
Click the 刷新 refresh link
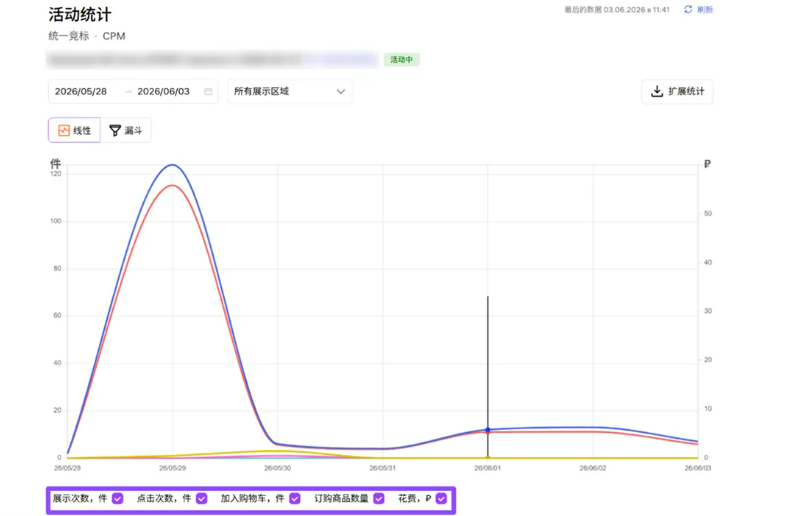click(705, 9)
